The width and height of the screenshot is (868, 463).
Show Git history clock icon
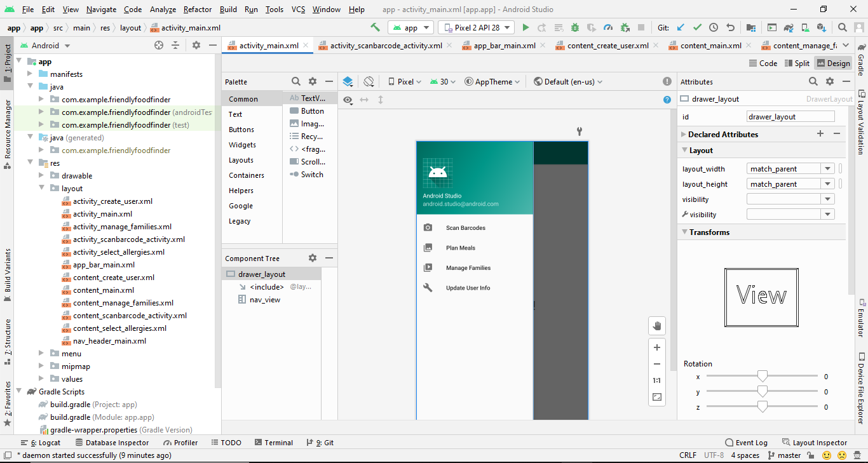(714, 27)
